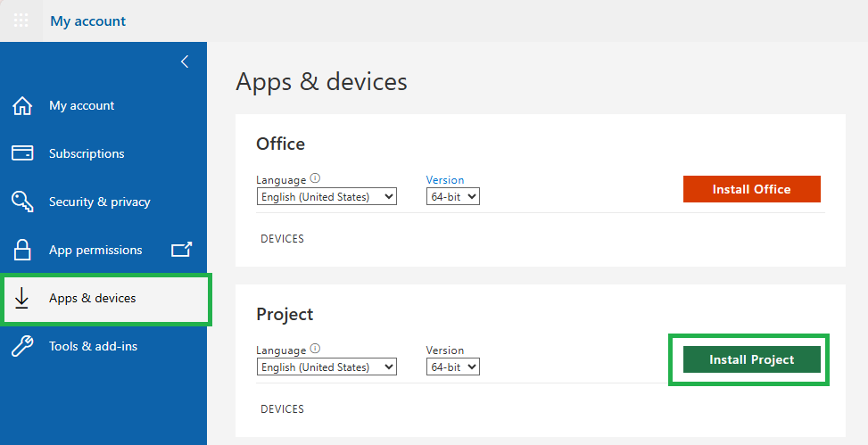The height and width of the screenshot is (445, 868).
Task: Open the Office Version 64-bit dropdown
Action: click(453, 196)
